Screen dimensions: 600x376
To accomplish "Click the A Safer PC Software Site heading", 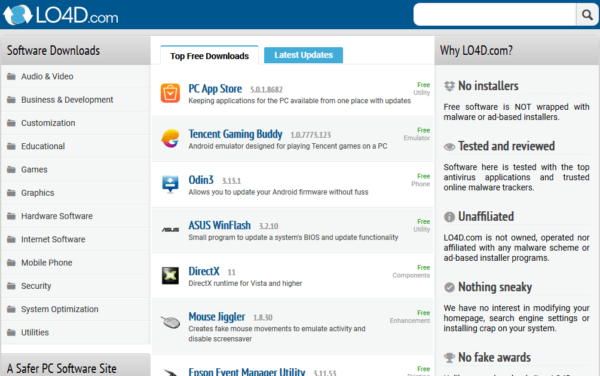I will pyautogui.click(x=62, y=368).
